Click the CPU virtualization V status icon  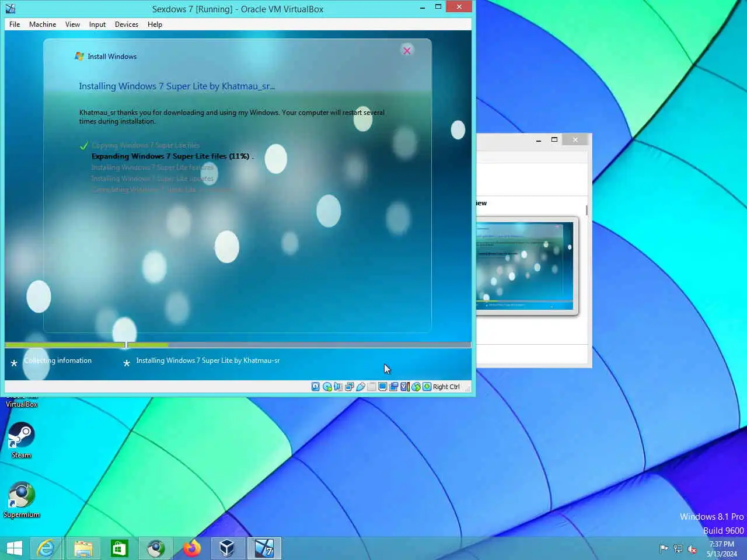pyautogui.click(x=404, y=387)
